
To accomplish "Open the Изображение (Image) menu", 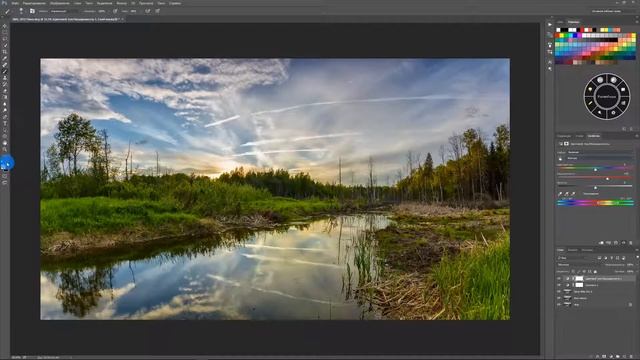I will click(60, 3).
